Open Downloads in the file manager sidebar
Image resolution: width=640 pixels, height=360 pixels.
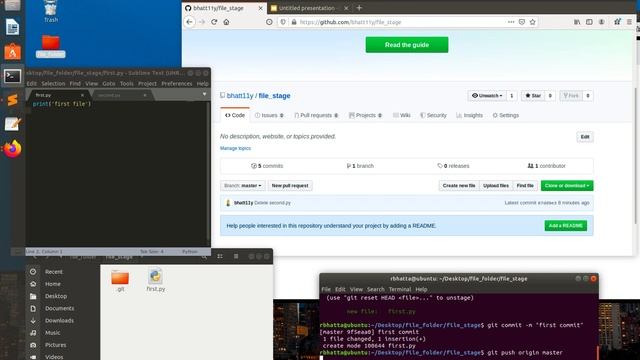coord(59,320)
